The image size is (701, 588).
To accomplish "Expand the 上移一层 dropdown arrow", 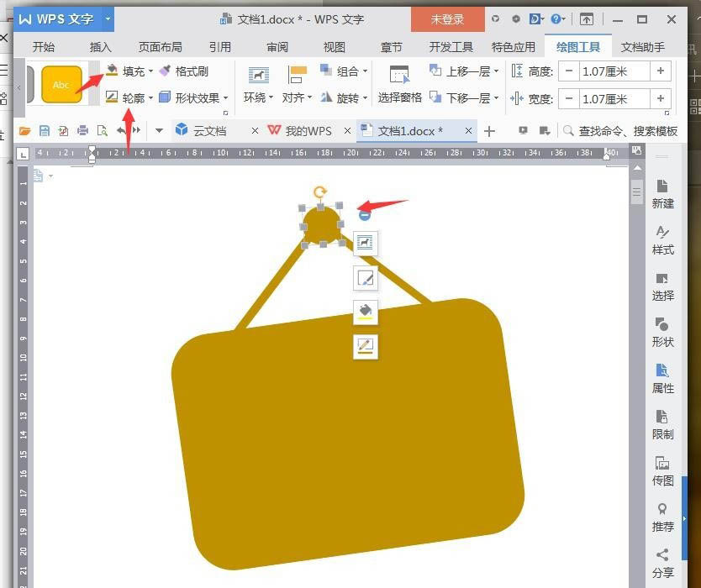I will (496, 71).
